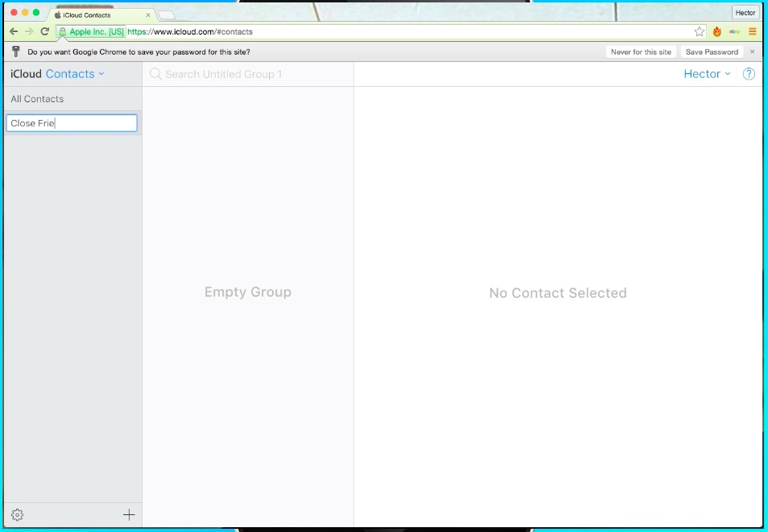Open the Chrome hamburger menu
The image size is (768, 532).
point(753,32)
